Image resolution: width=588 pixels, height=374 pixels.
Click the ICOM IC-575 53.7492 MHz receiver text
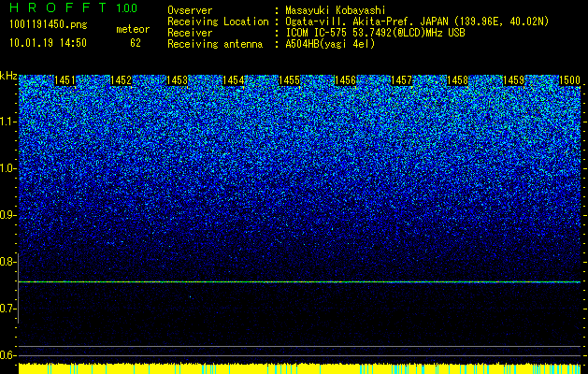375,33
